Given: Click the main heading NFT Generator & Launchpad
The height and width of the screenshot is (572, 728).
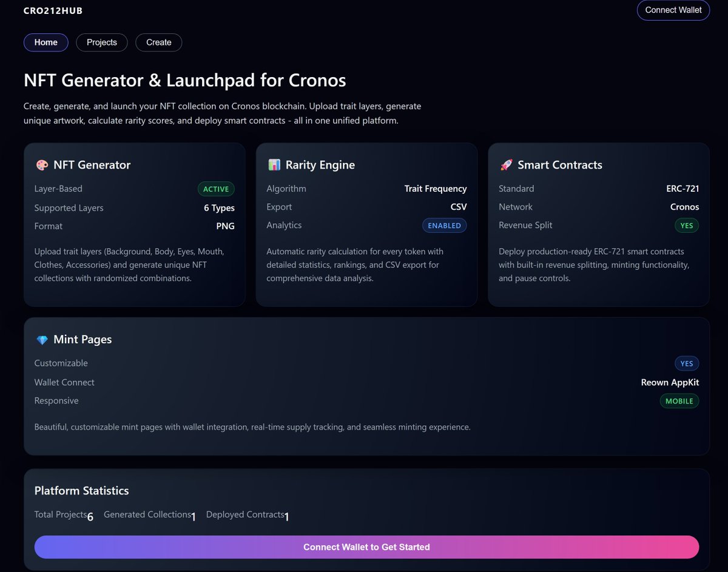Looking at the screenshot, I should pos(185,80).
